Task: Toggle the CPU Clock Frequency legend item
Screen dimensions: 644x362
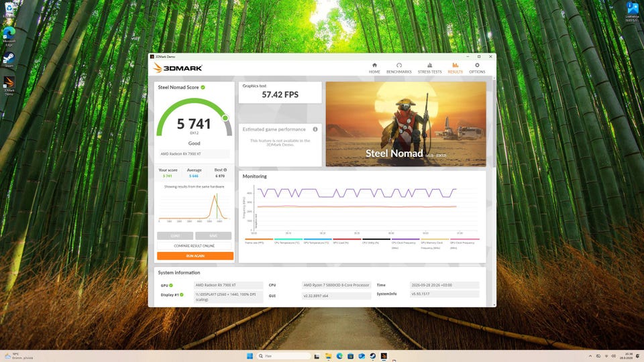Action: point(405,243)
